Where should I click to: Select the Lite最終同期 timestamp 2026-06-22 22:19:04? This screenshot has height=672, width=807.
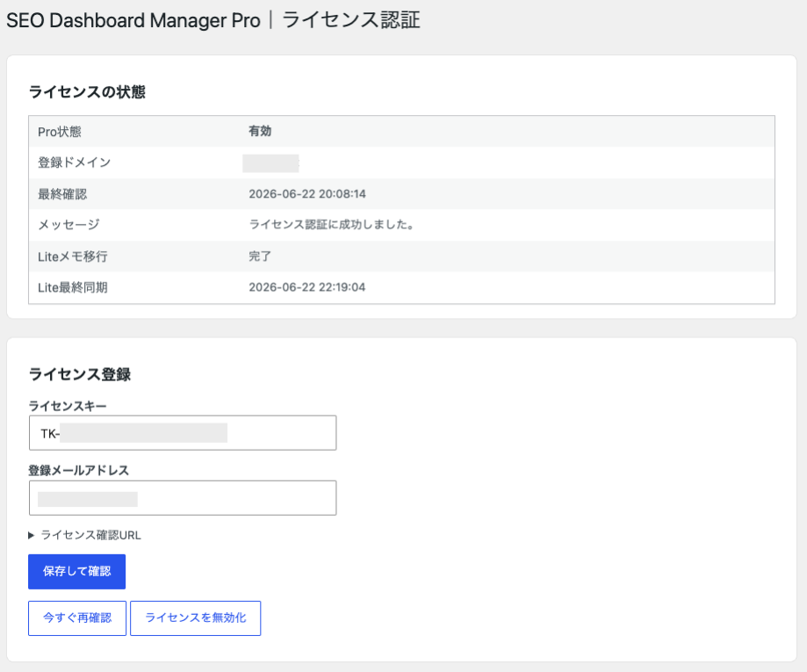click(307, 287)
